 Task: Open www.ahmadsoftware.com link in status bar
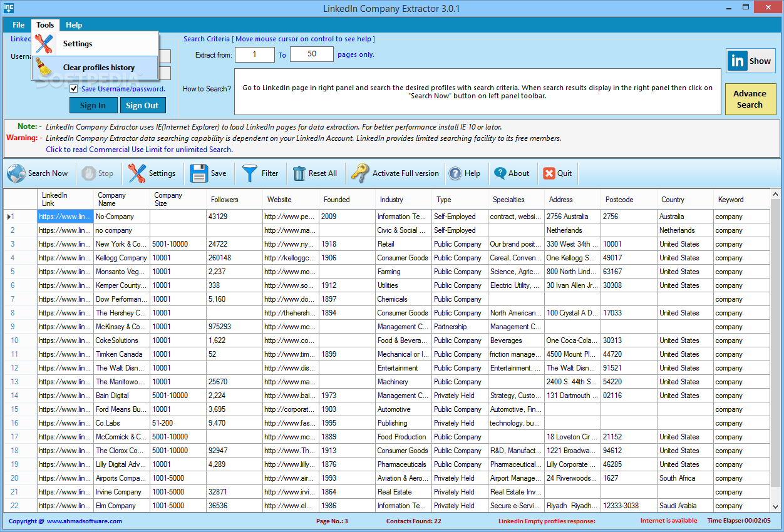pyautogui.click(x=85, y=521)
